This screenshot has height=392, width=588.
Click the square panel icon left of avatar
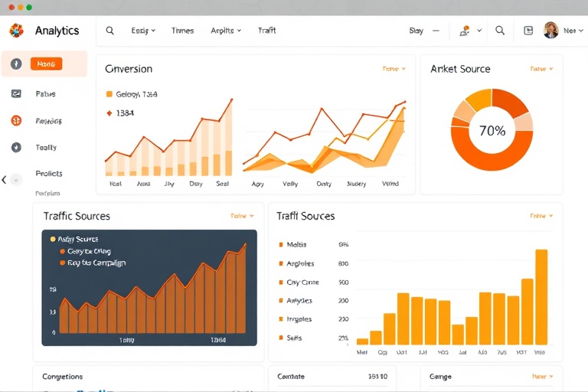pos(528,31)
